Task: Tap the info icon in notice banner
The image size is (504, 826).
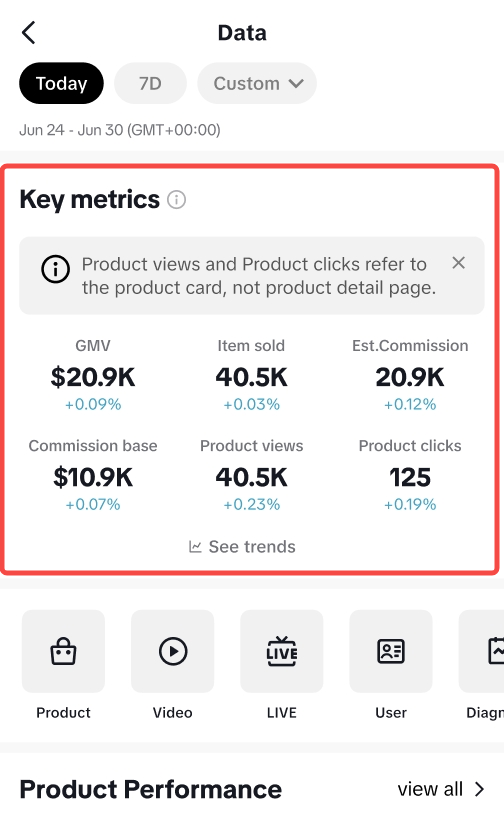Action: pyautogui.click(x=55, y=269)
